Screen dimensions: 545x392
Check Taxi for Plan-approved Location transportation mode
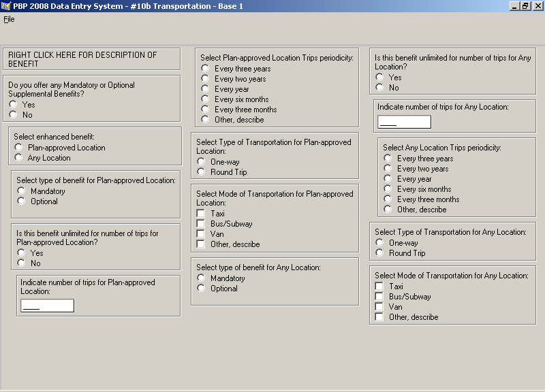201,214
